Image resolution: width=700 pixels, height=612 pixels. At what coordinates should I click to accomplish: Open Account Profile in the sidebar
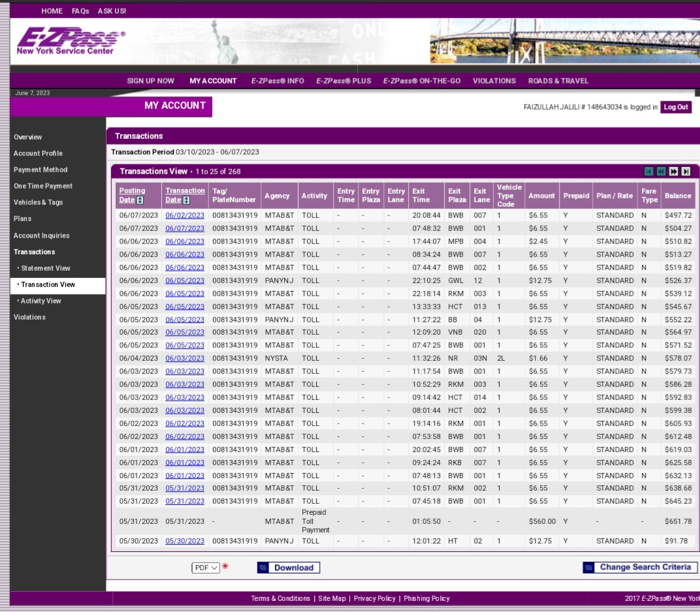click(x=38, y=153)
